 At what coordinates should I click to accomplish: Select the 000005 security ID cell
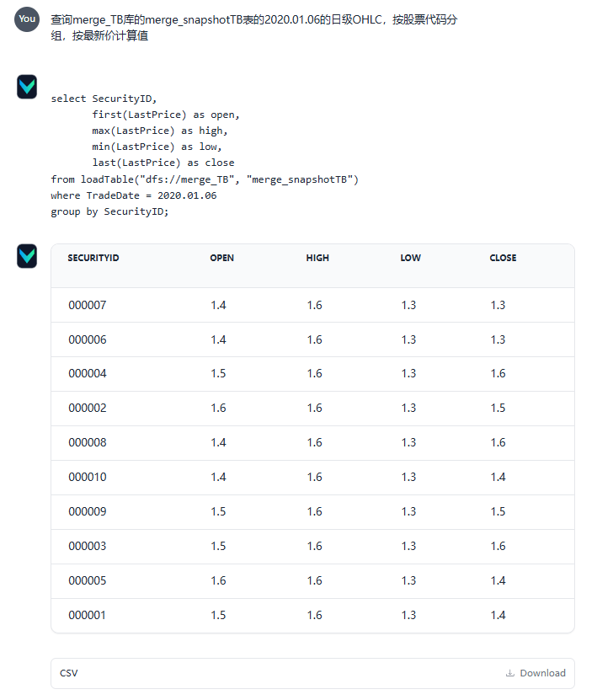88,580
